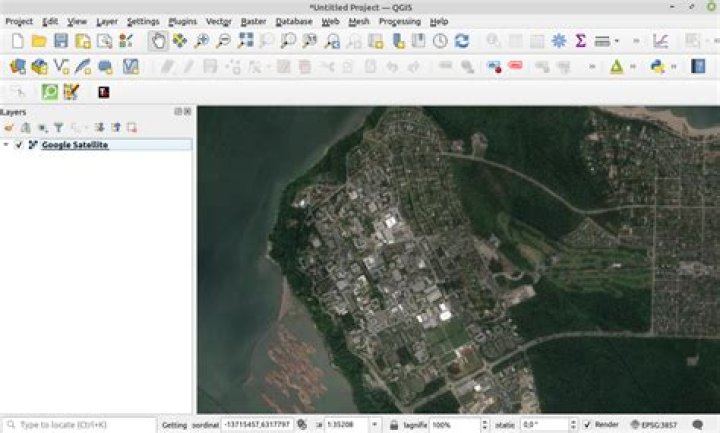Image resolution: width=720 pixels, height=433 pixels.
Task: Click the rotation 0.0 input field
Action: pos(545,425)
